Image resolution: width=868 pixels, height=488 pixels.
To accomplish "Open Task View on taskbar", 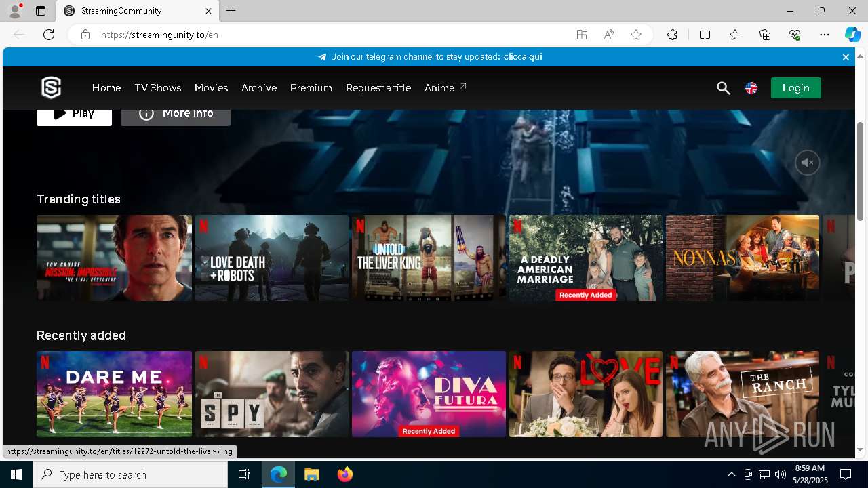I will tap(244, 474).
